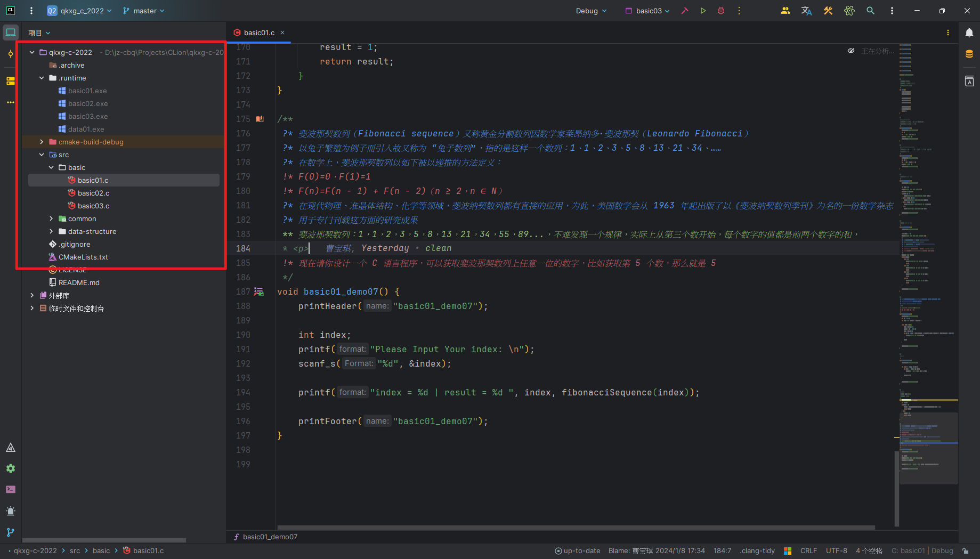Open master branch dropdown
The height and width of the screenshot is (559, 980).
point(143,11)
